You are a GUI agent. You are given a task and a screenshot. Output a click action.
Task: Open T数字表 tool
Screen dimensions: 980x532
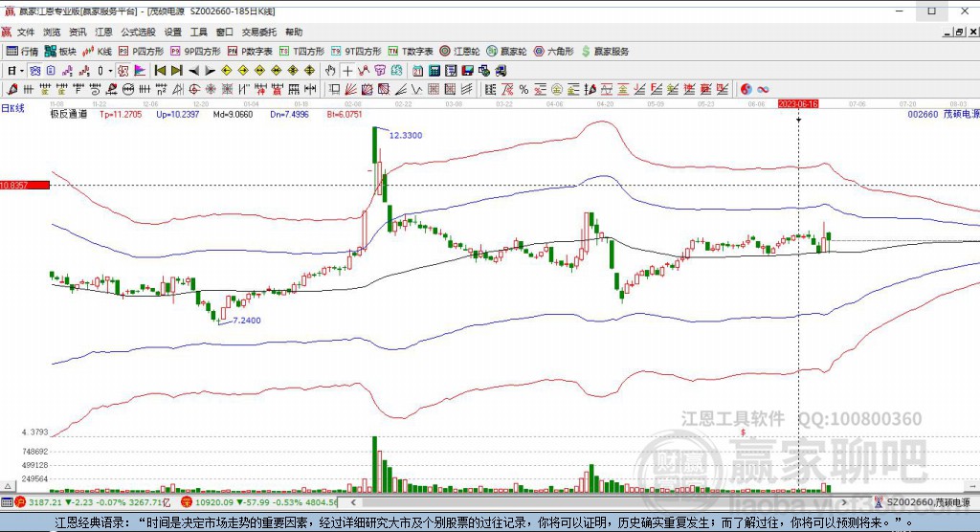[411, 52]
